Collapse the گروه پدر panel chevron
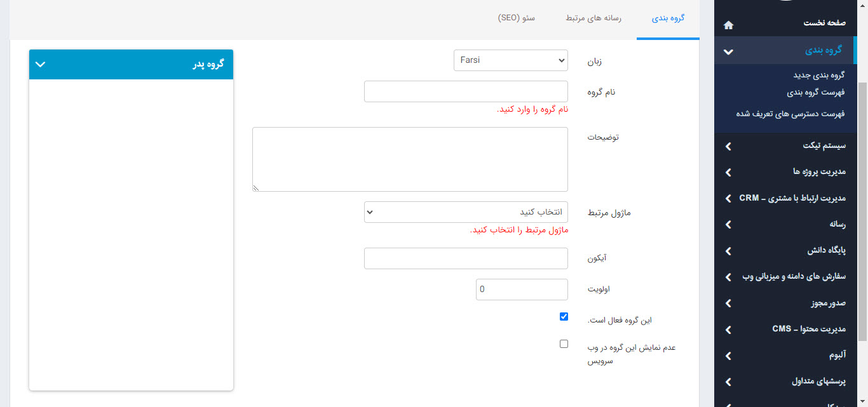 [x=40, y=64]
